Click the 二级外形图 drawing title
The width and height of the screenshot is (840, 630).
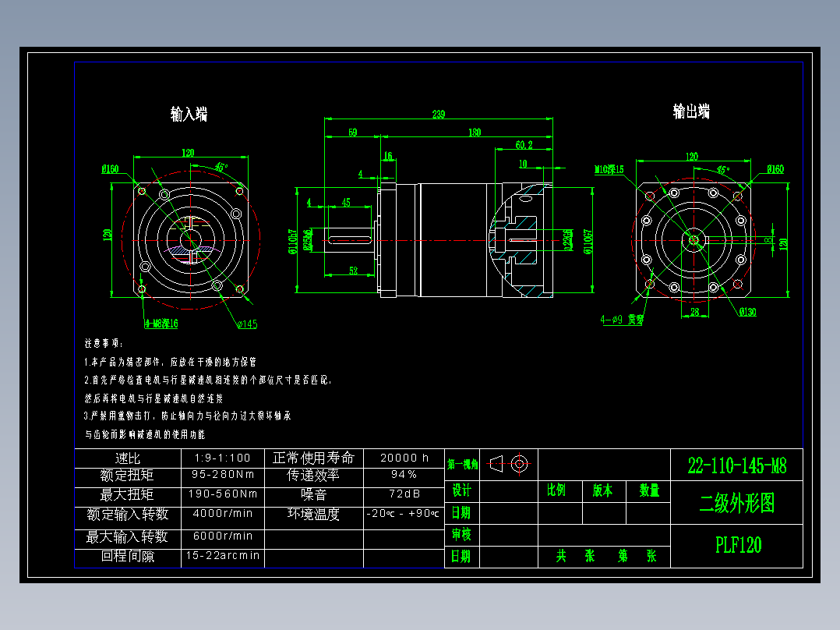(737, 504)
